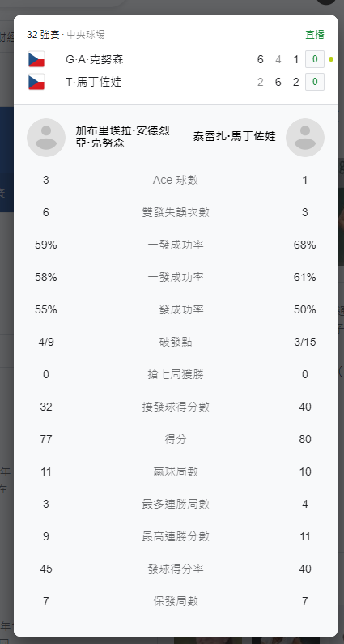Image resolution: width=344 pixels, height=644 pixels.
Task: Select the 保發局數 stat label
Action: click(x=176, y=601)
